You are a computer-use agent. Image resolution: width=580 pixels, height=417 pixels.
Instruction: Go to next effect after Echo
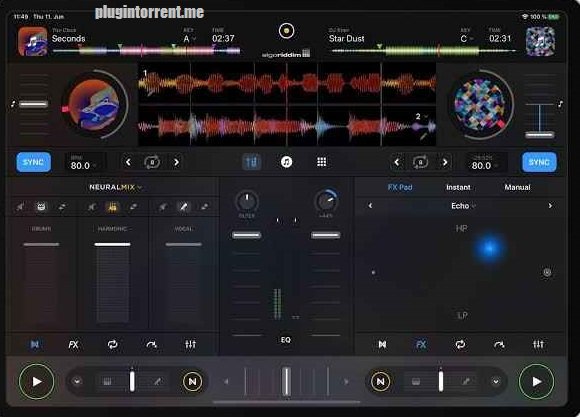[550, 206]
